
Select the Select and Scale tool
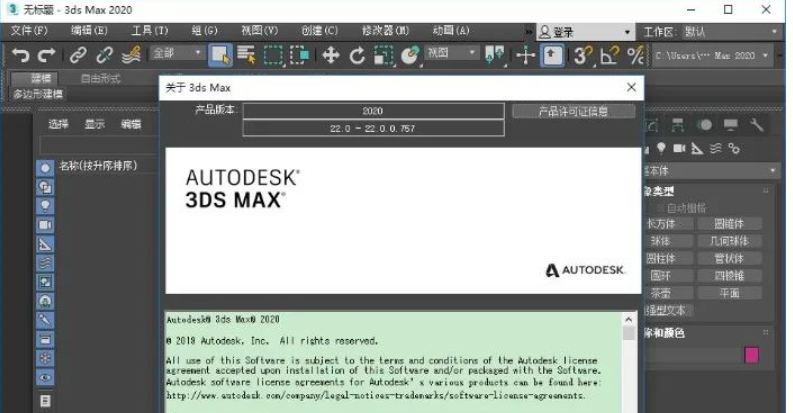tap(383, 55)
